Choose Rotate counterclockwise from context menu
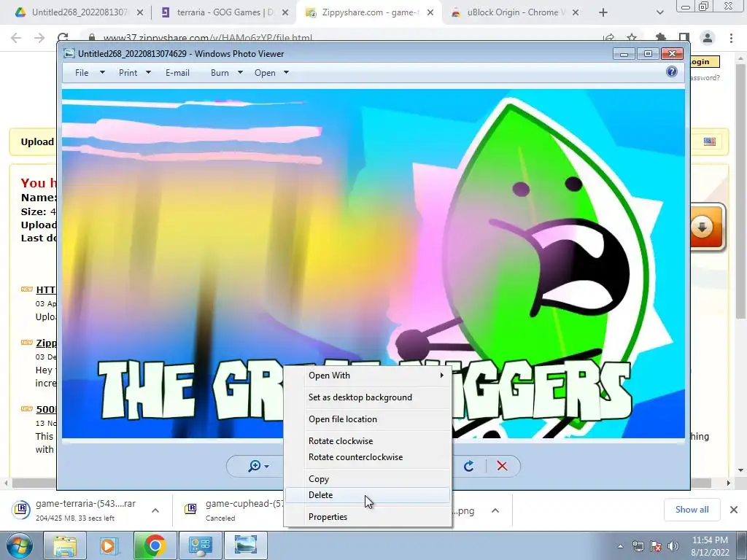The image size is (747, 560). (368, 457)
